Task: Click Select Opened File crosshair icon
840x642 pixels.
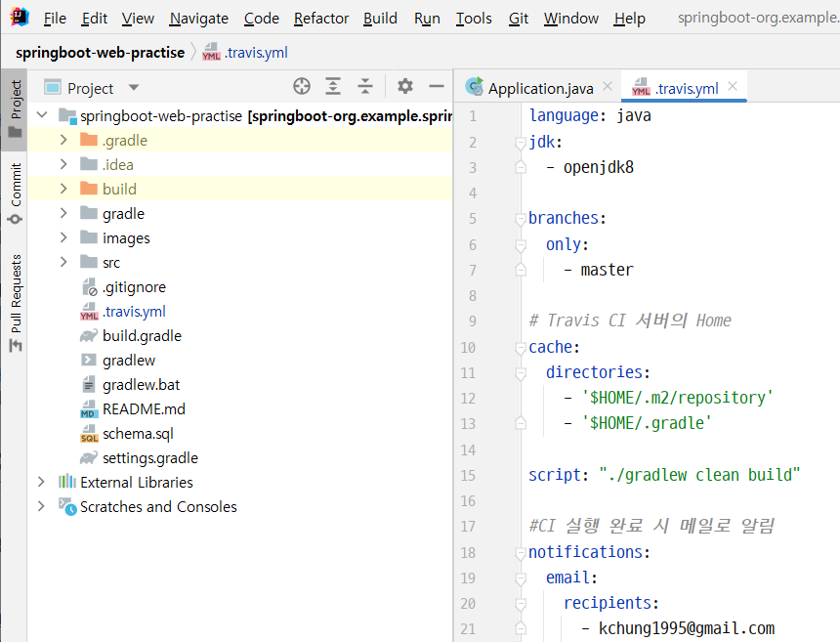Action: [302, 86]
